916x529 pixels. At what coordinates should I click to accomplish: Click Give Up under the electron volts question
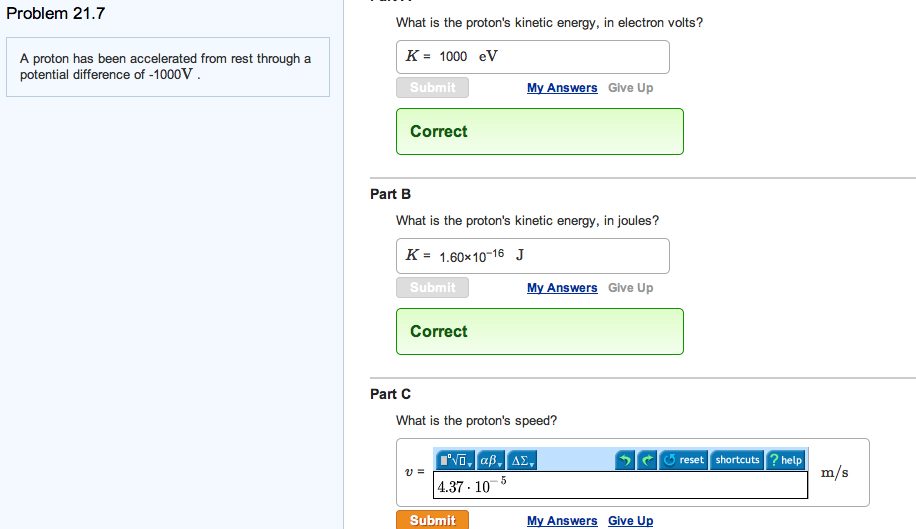tap(630, 88)
